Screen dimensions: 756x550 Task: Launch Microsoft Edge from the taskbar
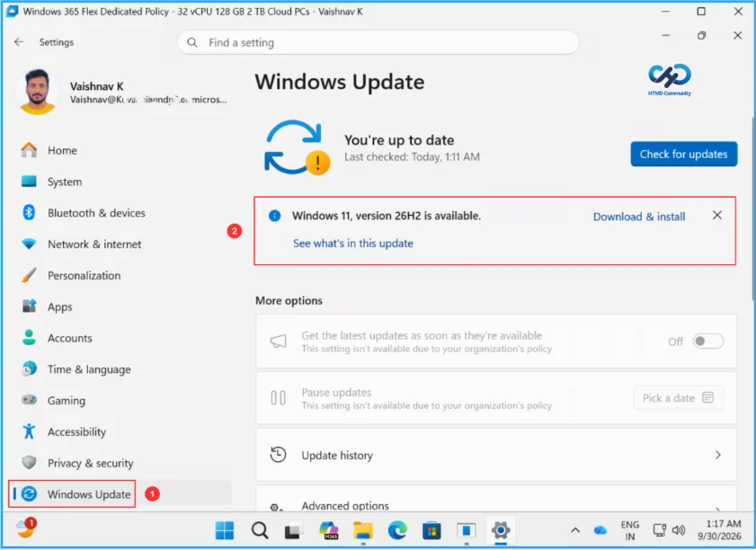(397, 531)
